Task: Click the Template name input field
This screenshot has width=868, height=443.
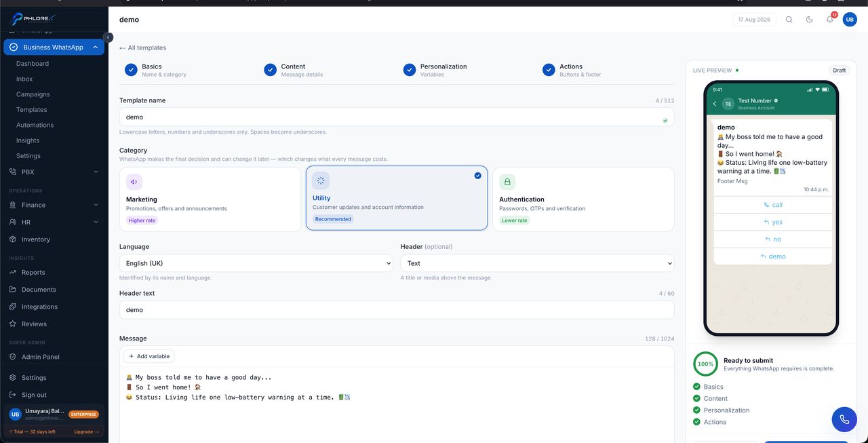Action: (397, 117)
